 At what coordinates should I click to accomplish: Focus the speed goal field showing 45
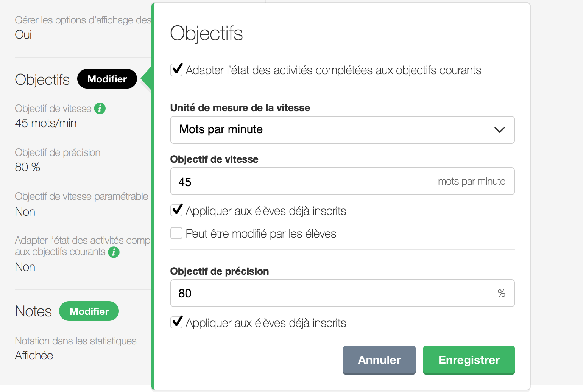pyautogui.click(x=303, y=182)
